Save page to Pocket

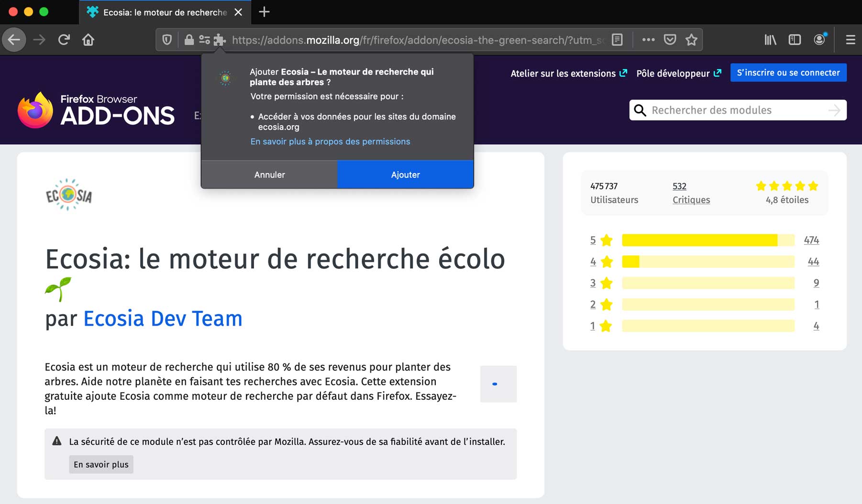coord(670,40)
